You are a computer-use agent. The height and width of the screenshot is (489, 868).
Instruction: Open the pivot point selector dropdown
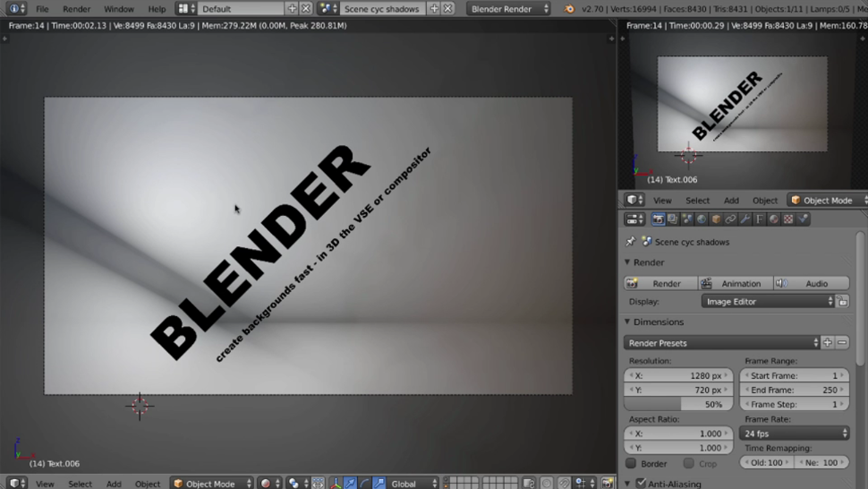(297, 484)
